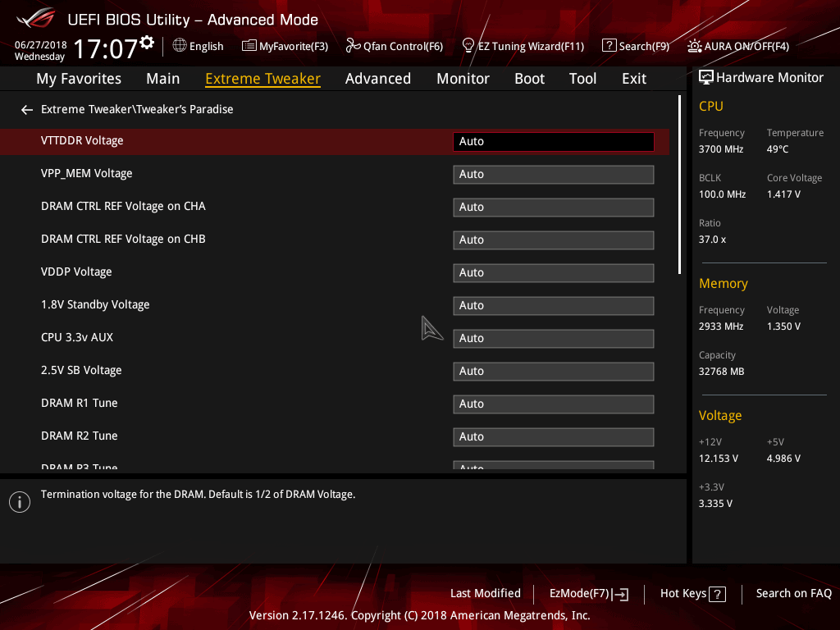
Task: Click Search(F9) button
Action: [636, 46]
